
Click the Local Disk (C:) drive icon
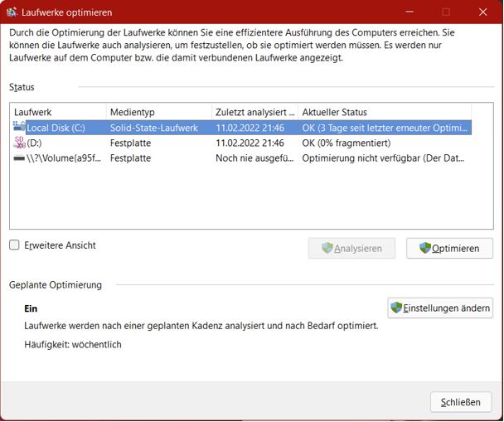(19, 128)
